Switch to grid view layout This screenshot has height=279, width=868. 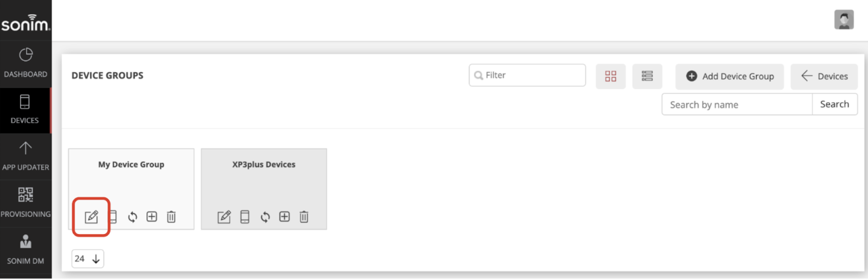click(611, 76)
